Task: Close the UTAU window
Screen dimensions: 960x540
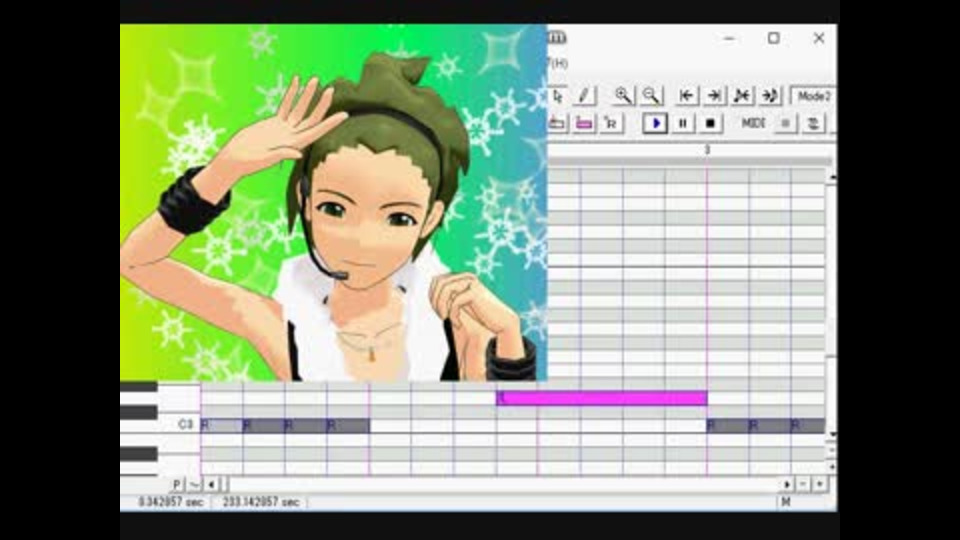Action: click(x=819, y=38)
